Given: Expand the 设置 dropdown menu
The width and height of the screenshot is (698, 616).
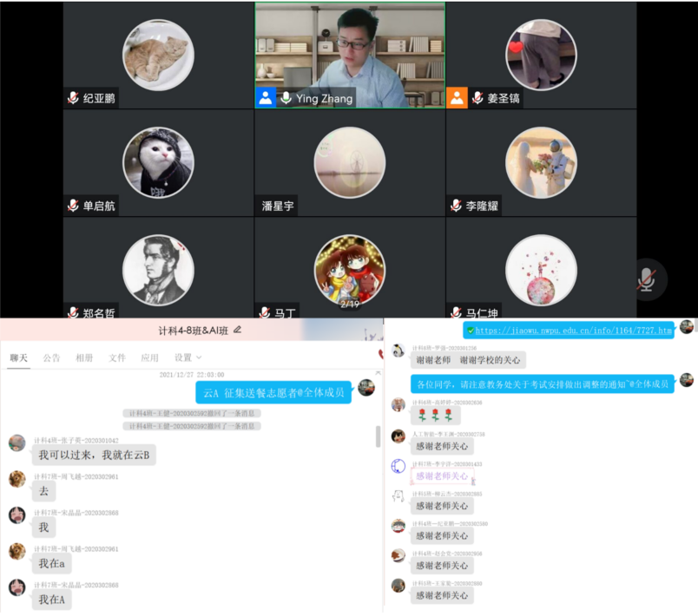Looking at the screenshot, I should (186, 357).
